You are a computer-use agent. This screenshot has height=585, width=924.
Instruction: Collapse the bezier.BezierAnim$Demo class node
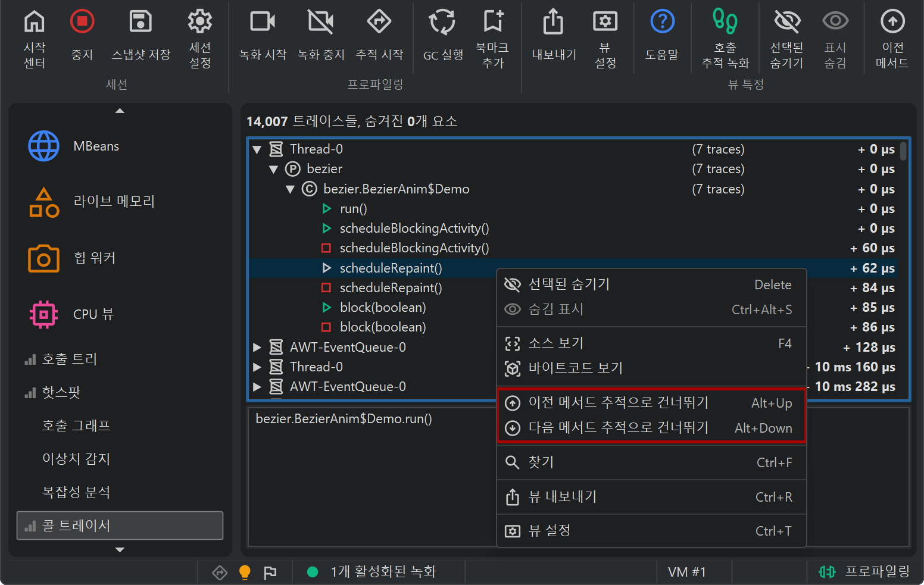(x=291, y=189)
